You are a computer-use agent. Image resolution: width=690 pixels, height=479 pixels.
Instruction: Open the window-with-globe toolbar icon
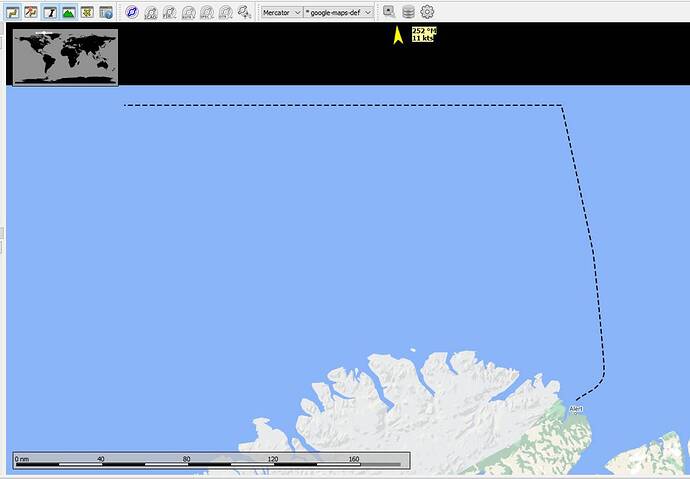coord(105,12)
